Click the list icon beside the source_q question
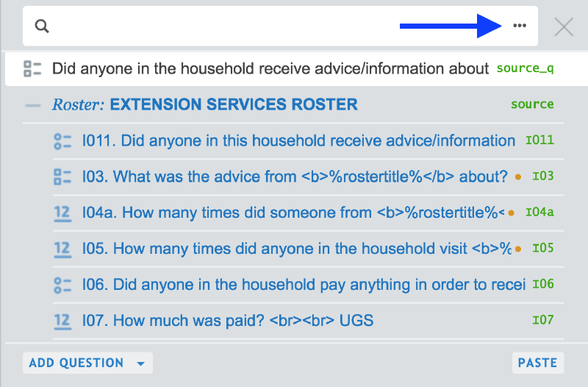This screenshot has height=387, width=588. tap(32, 69)
